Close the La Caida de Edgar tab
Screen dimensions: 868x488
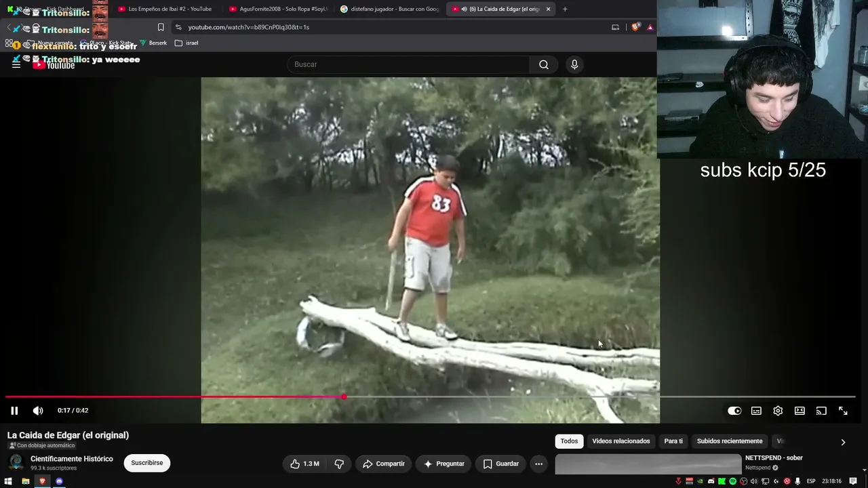click(548, 9)
